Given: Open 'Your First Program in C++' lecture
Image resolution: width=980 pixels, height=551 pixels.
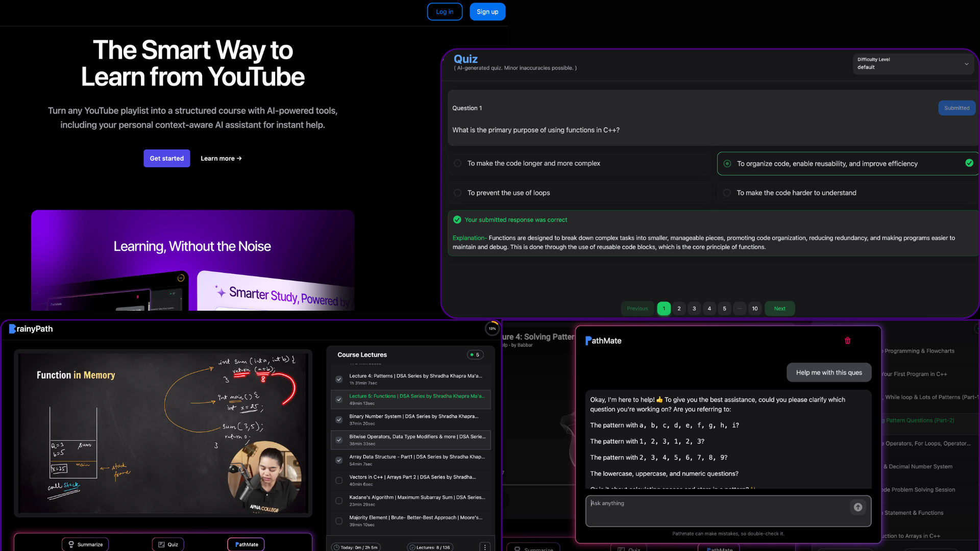Looking at the screenshot, I should click(914, 374).
